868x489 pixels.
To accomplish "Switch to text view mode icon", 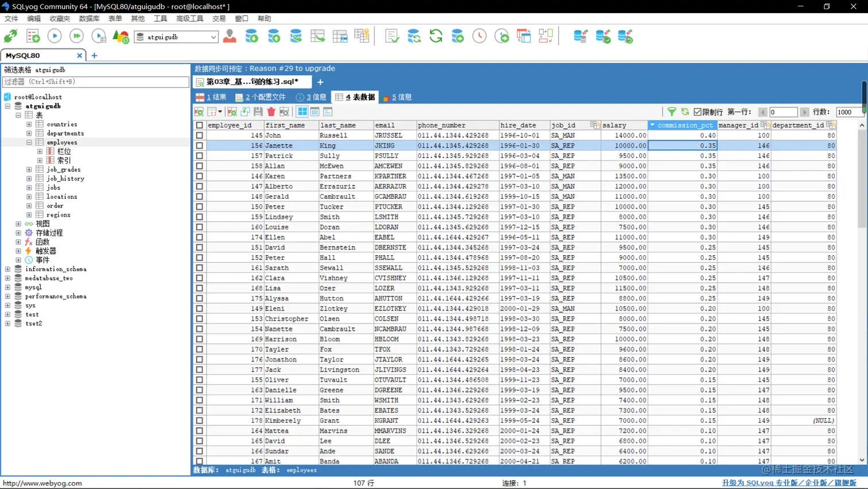I will pyautogui.click(x=328, y=112).
